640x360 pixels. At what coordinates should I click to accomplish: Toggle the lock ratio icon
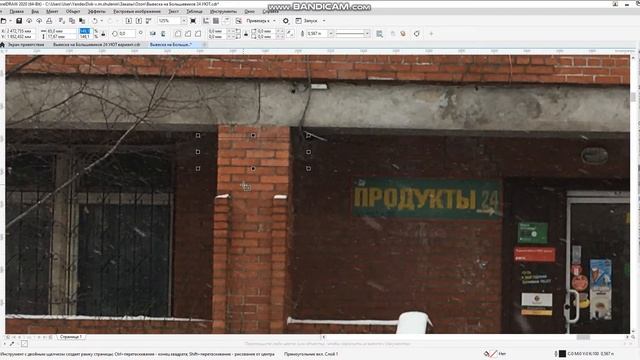(x=103, y=33)
